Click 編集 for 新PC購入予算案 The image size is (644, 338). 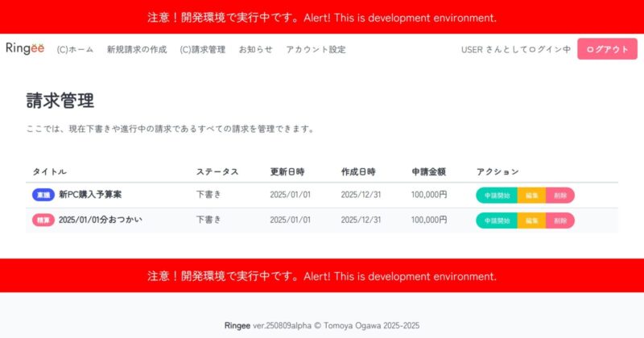click(531, 195)
